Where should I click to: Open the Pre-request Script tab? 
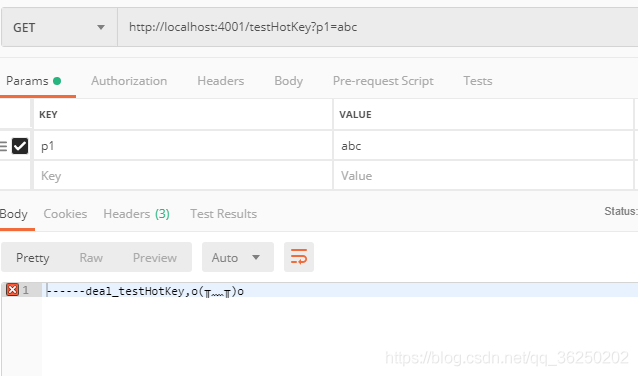click(383, 81)
